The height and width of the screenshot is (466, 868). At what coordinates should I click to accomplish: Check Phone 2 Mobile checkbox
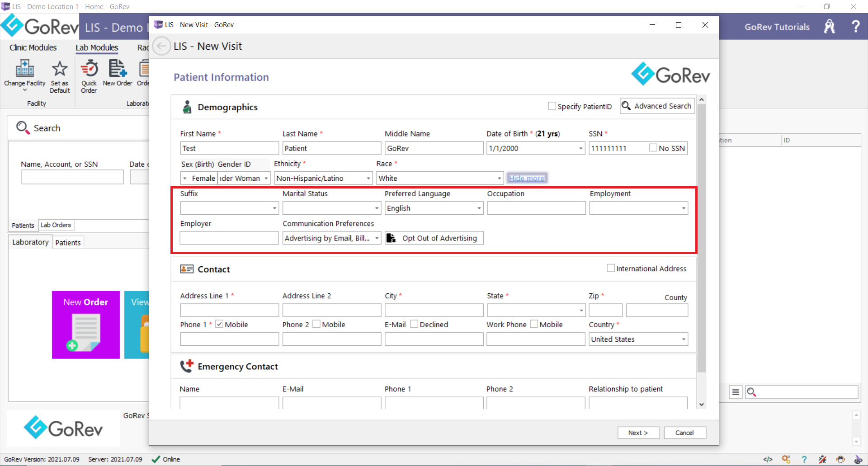coord(316,324)
